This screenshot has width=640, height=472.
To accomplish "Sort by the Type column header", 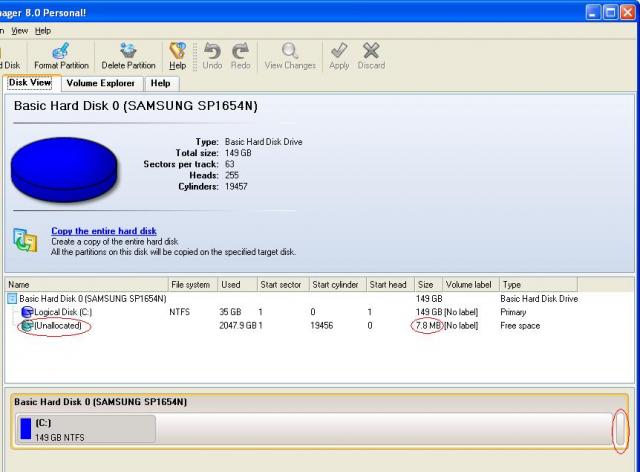I will tap(538, 285).
